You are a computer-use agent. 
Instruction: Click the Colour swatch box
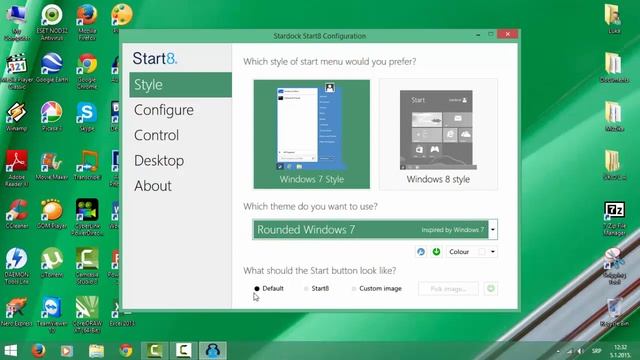click(482, 252)
